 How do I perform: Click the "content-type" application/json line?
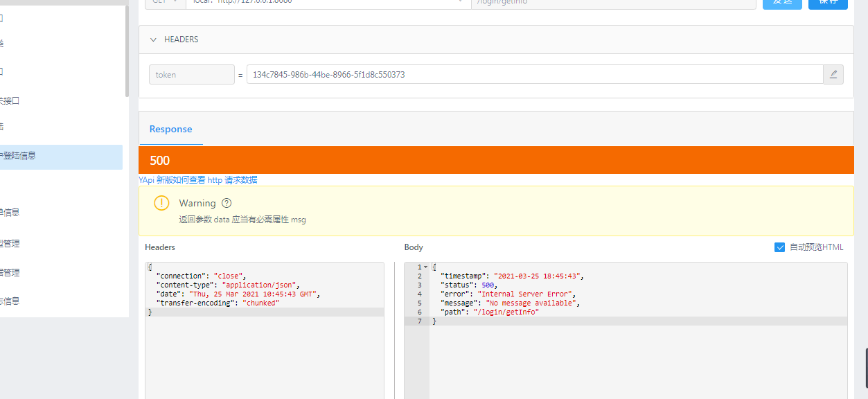[x=228, y=285]
